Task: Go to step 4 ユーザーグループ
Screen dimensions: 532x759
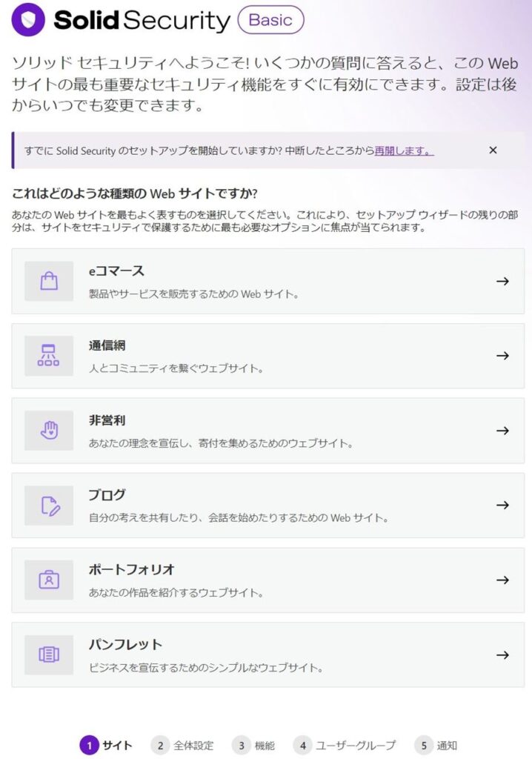Action: pyautogui.click(x=345, y=746)
